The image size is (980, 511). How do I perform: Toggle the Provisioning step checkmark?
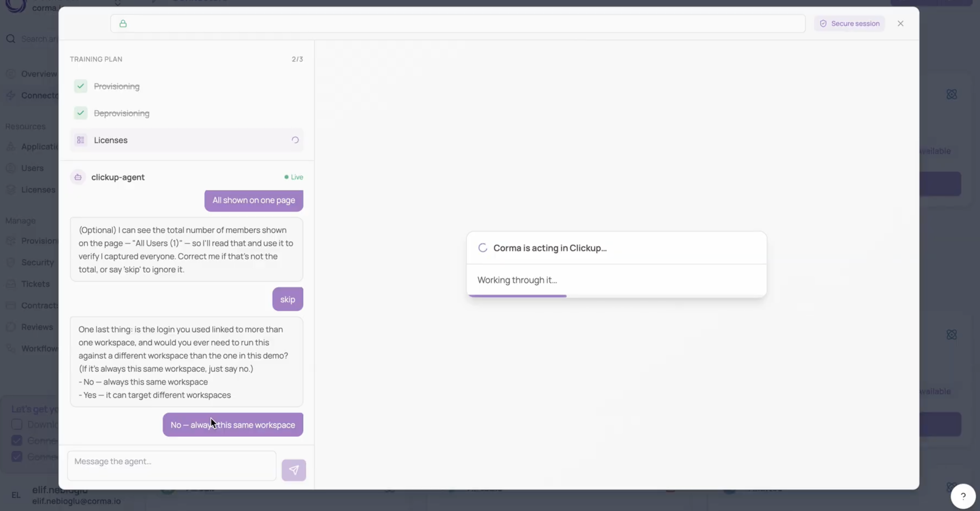coord(81,87)
